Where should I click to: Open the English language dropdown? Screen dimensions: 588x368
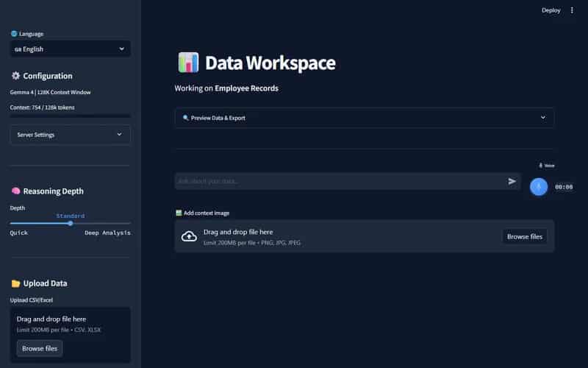(70, 49)
